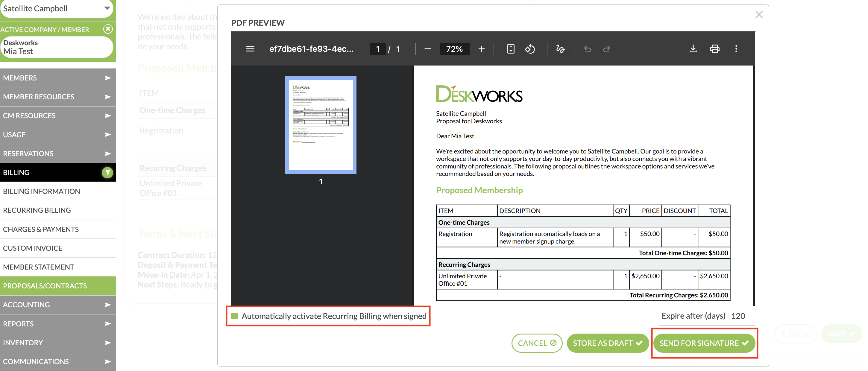Toggle the PDF sidebar menu icon
The image size is (868, 371).
click(x=250, y=49)
